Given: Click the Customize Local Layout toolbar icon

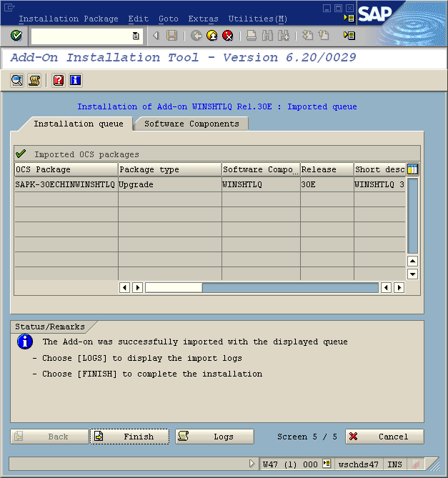Looking at the screenshot, I should 349,36.
